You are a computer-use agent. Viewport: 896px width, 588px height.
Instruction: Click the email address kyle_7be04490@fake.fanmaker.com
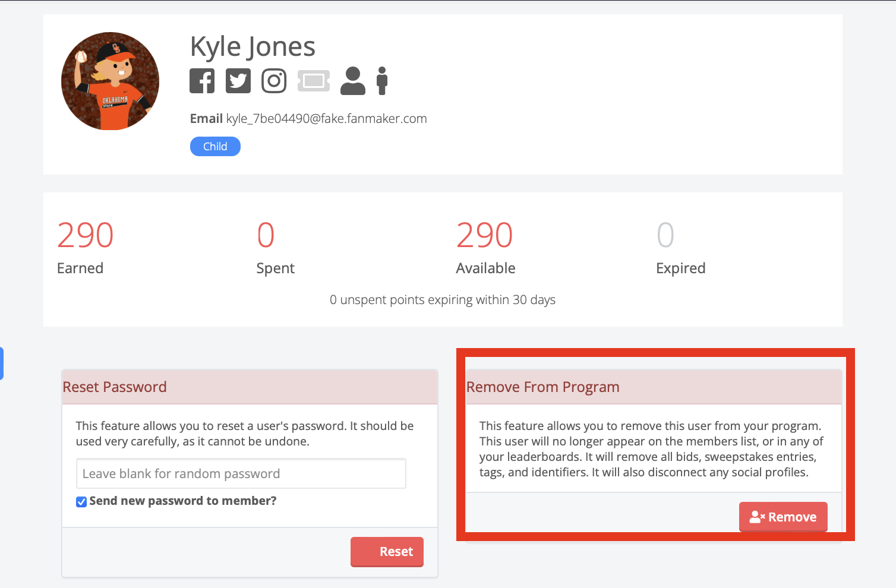[x=326, y=118]
